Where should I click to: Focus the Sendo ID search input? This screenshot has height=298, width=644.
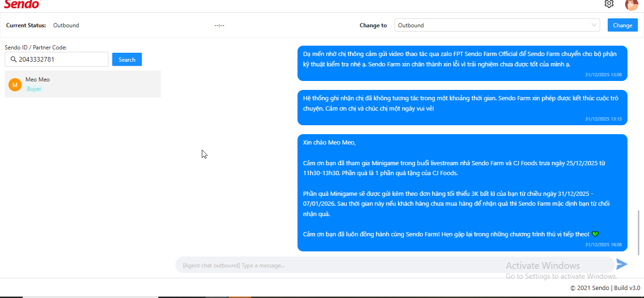point(57,59)
